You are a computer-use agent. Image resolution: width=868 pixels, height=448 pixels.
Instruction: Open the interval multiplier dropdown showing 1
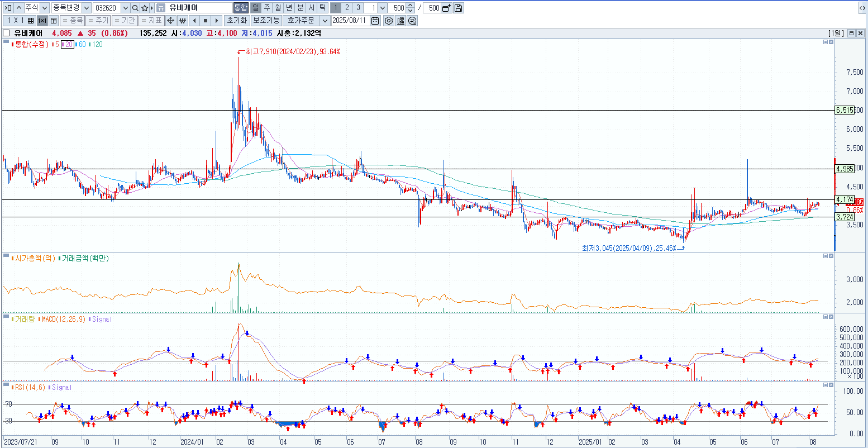(383, 8)
